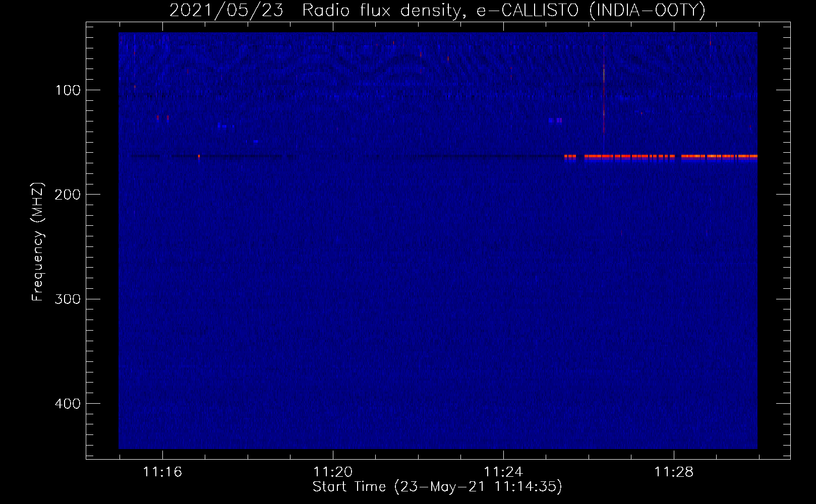The image size is (816, 504).
Task: Click the 'Start Time (23-May-21 11:14:35)' label
Action: pyautogui.click(x=437, y=487)
